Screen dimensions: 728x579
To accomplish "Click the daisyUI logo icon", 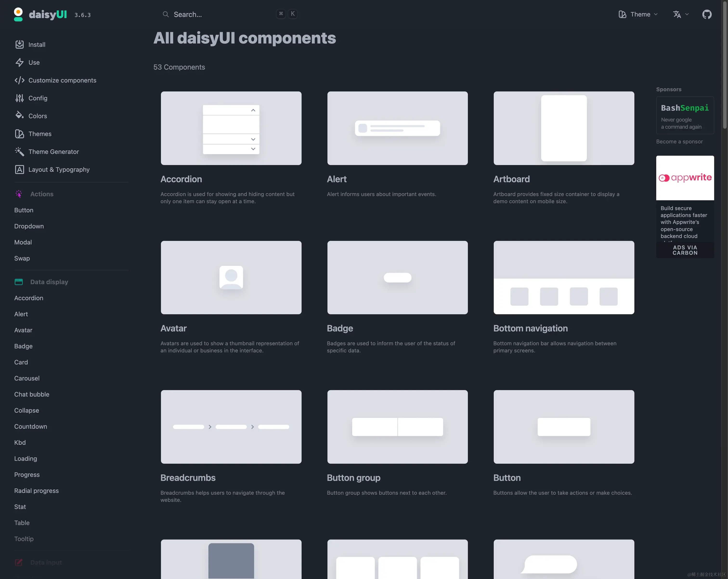I will tap(18, 14).
